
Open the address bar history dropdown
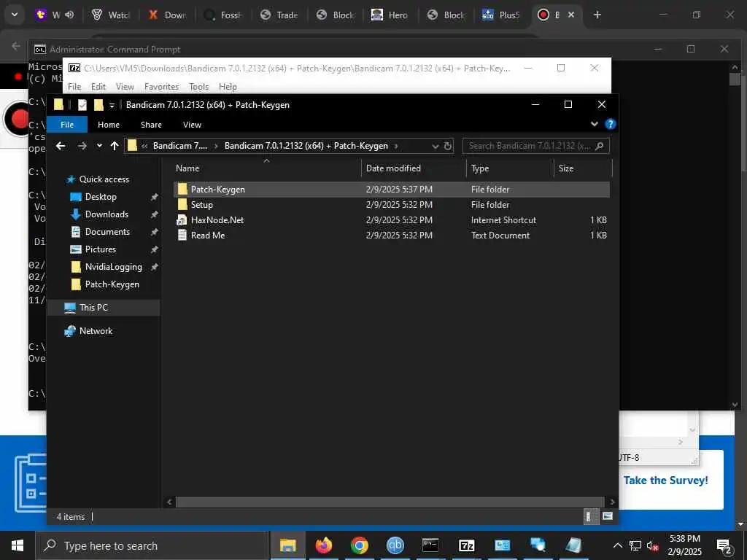coord(435,146)
